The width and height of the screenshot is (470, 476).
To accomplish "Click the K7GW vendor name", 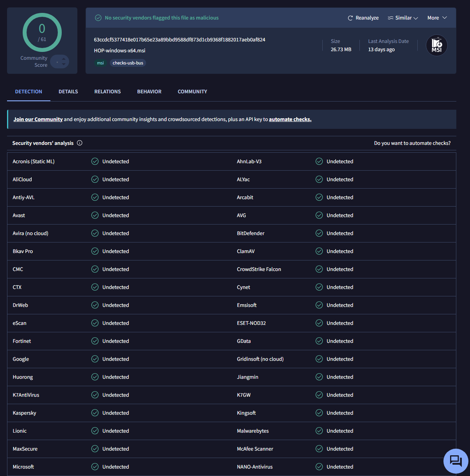I will pyautogui.click(x=244, y=395).
